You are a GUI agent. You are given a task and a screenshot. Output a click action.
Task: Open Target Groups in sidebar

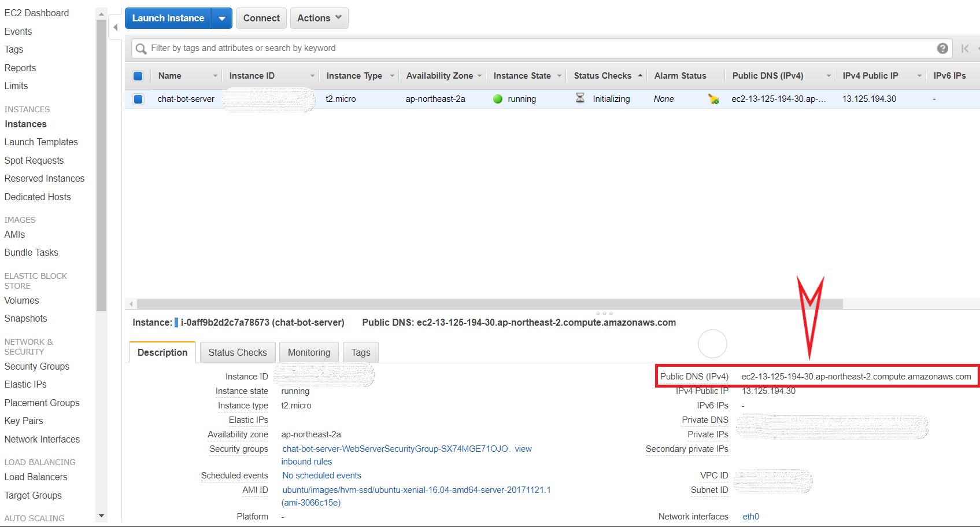tap(33, 495)
